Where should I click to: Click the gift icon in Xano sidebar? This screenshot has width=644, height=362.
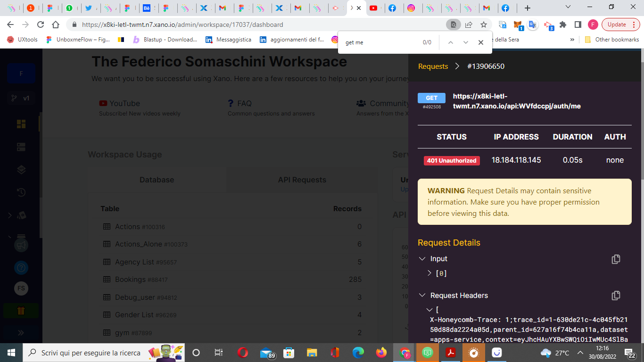point(21,311)
